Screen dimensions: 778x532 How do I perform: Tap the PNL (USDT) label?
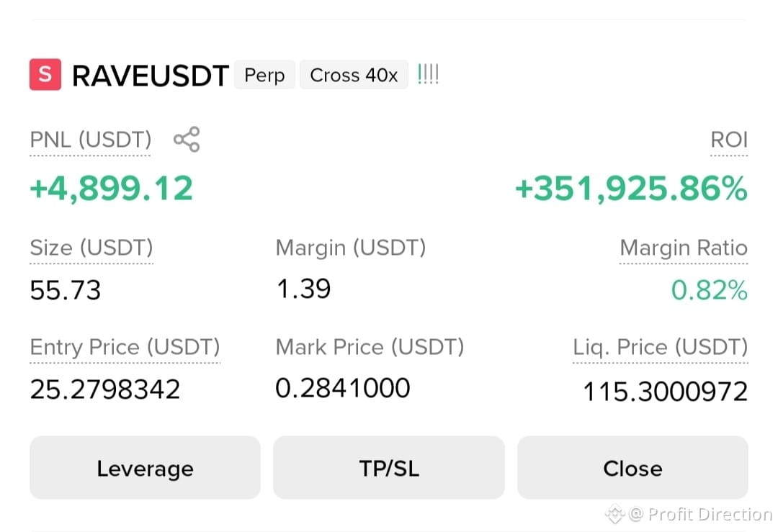pyautogui.click(x=90, y=140)
